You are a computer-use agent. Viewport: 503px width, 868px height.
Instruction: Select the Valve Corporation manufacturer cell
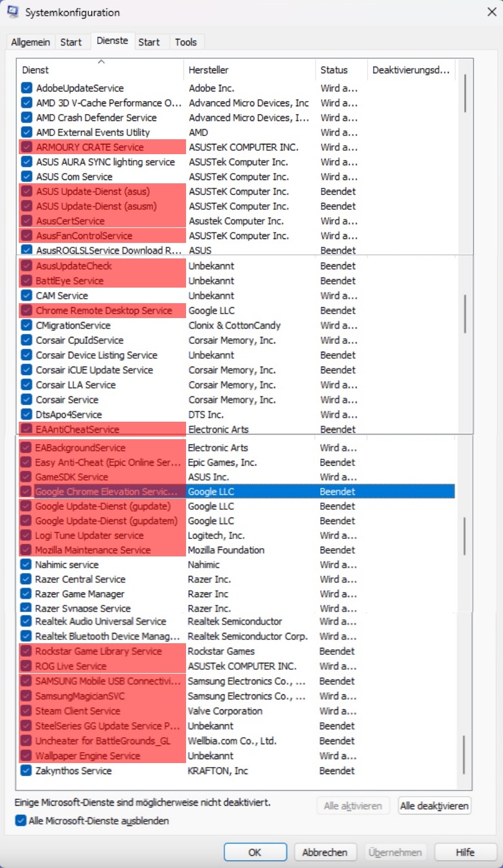[x=225, y=711]
